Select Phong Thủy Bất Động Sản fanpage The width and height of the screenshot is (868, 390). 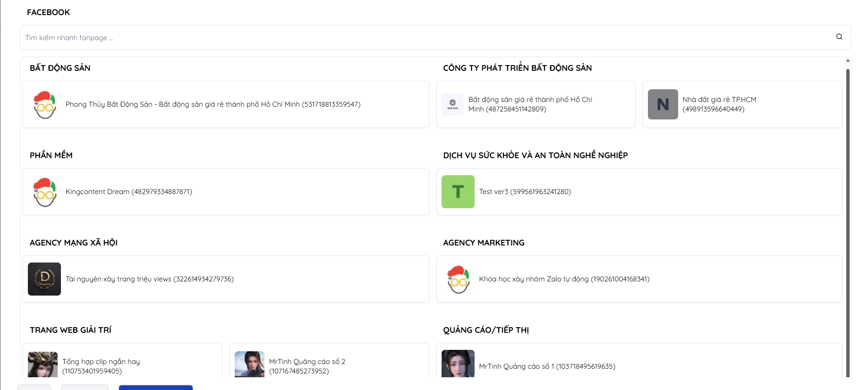pyautogui.click(x=213, y=104)
